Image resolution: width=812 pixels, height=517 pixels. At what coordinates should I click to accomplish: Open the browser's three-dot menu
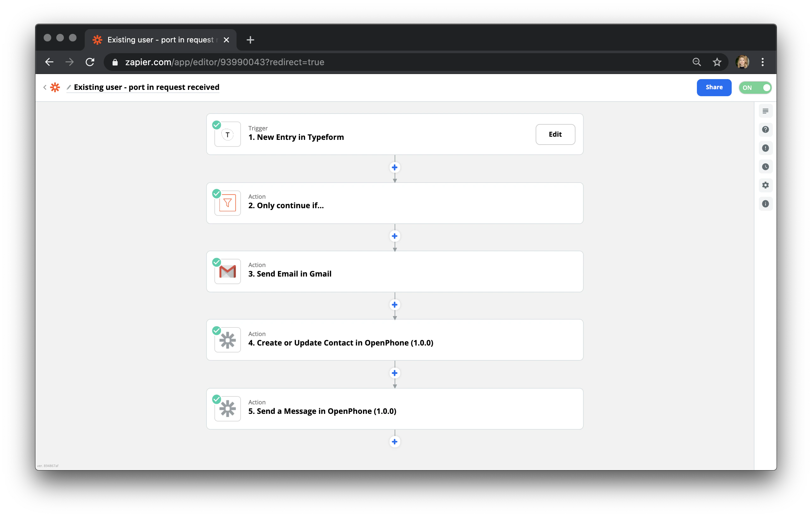[x=762, y=62]
